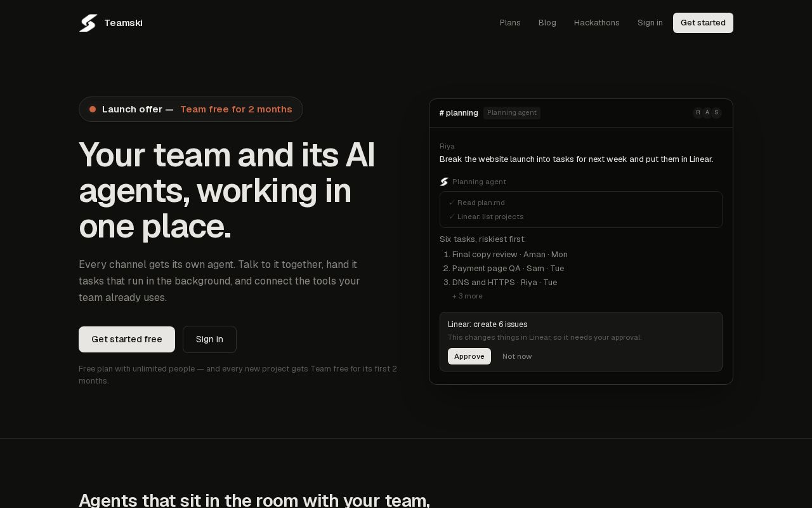This screenshot has height=508, width=812.
Task: Click the Sign in button below hero text
Action: (209, 339)
